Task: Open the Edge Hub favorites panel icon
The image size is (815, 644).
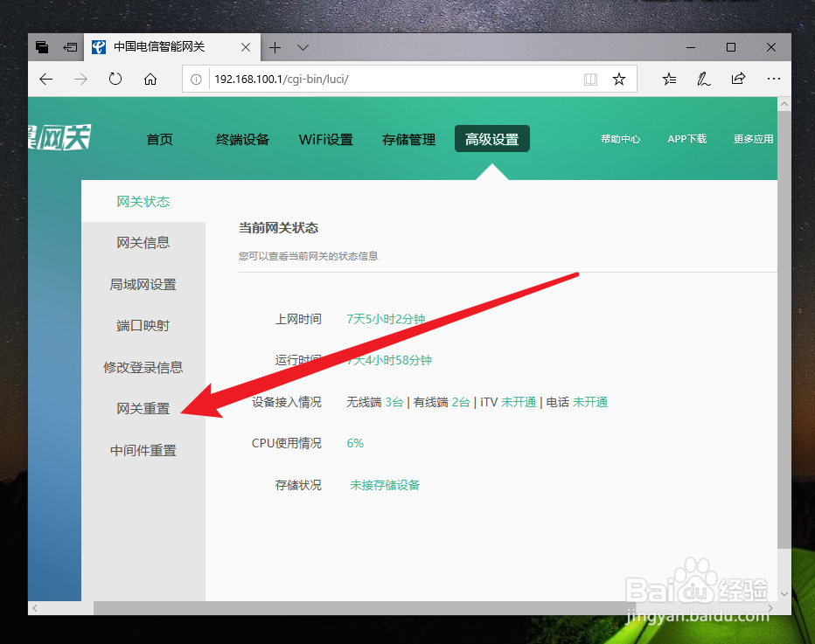Action: click(x=668, y=79)
